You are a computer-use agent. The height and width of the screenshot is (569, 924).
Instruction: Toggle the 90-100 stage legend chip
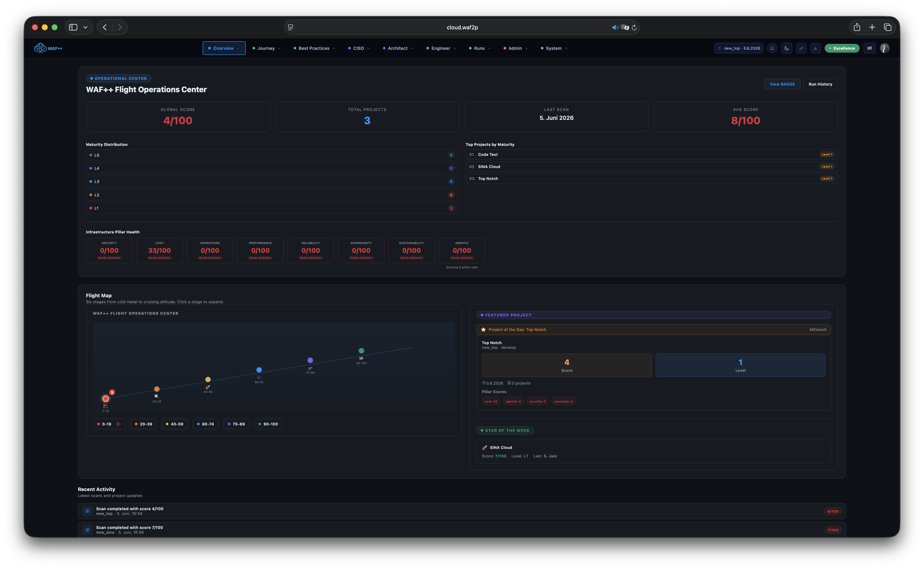[x=269, y=424]
